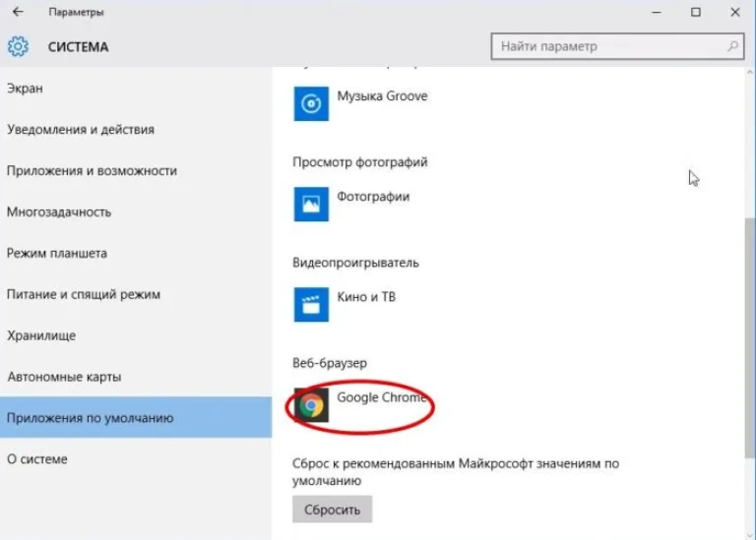Screen dimensions: 756x540
Task: Open Автономные карты section
Action: point(136,377)
